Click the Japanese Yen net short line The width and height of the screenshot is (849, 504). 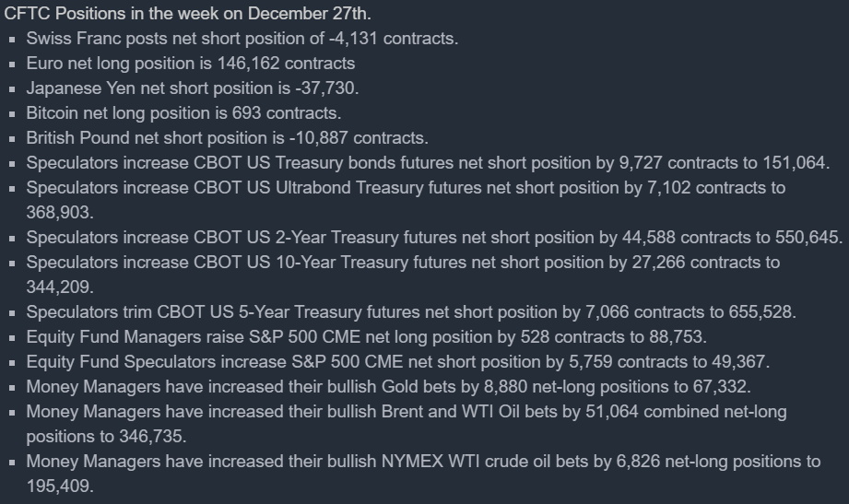(x=193, y=88)
